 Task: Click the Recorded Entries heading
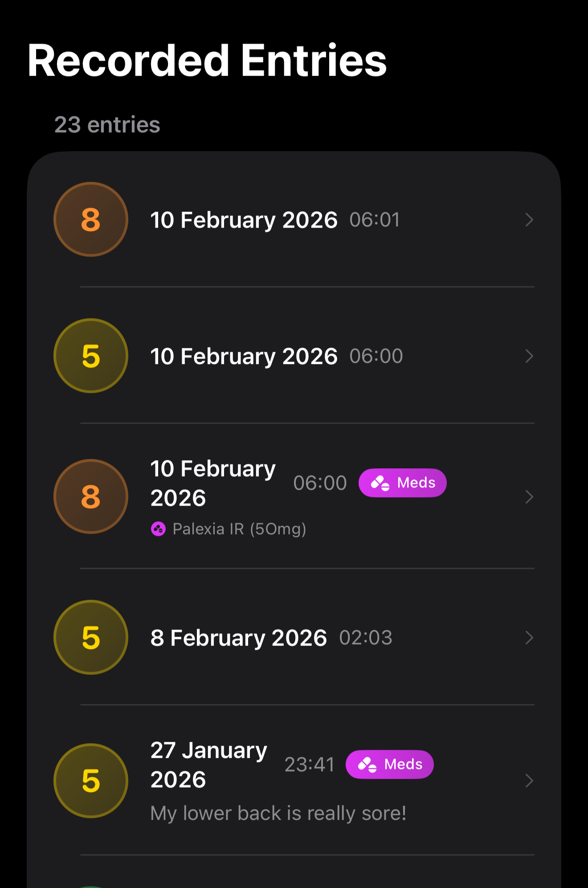coord(207,61)
